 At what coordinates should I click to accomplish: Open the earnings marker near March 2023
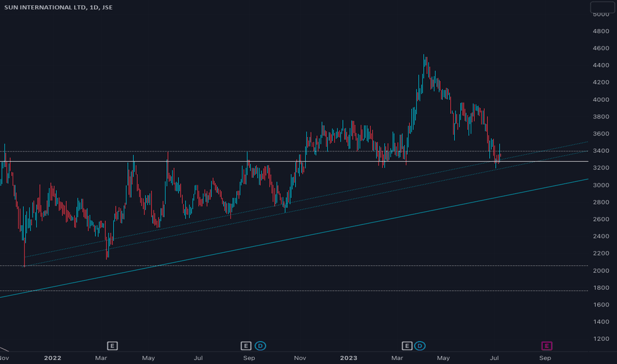(x=407, y=346)
